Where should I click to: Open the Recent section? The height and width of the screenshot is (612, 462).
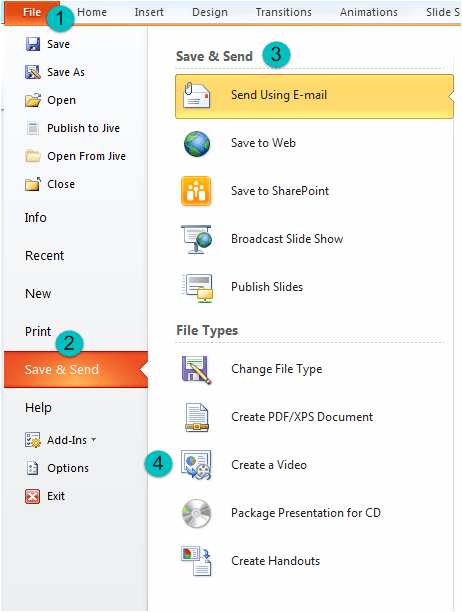click(x=44, y=256)
